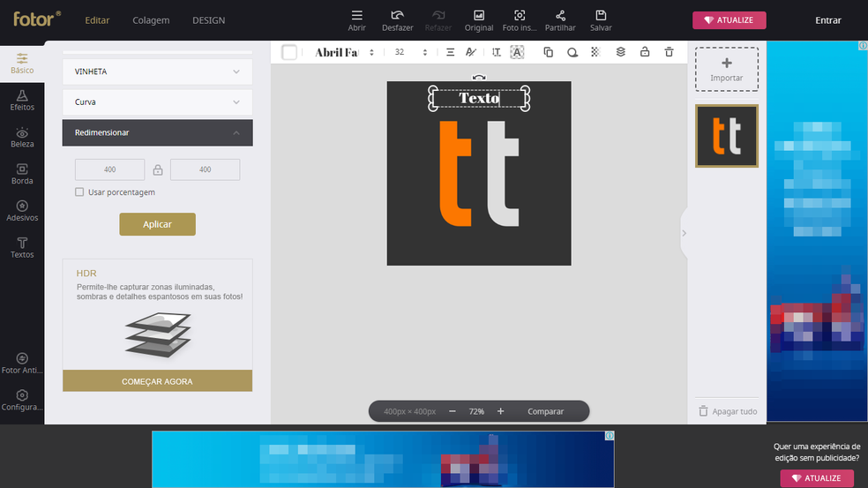Open the Beleza sidebar panel

click(22, 138)
